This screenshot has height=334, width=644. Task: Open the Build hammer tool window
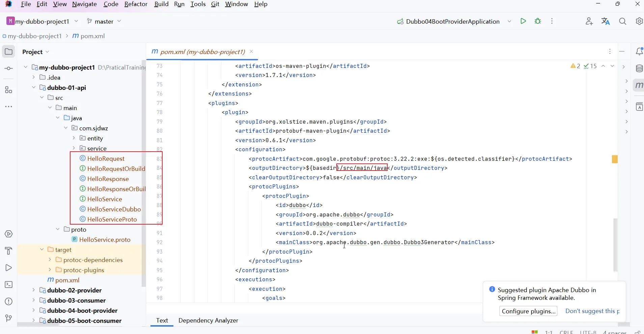[x=9, y=251]
